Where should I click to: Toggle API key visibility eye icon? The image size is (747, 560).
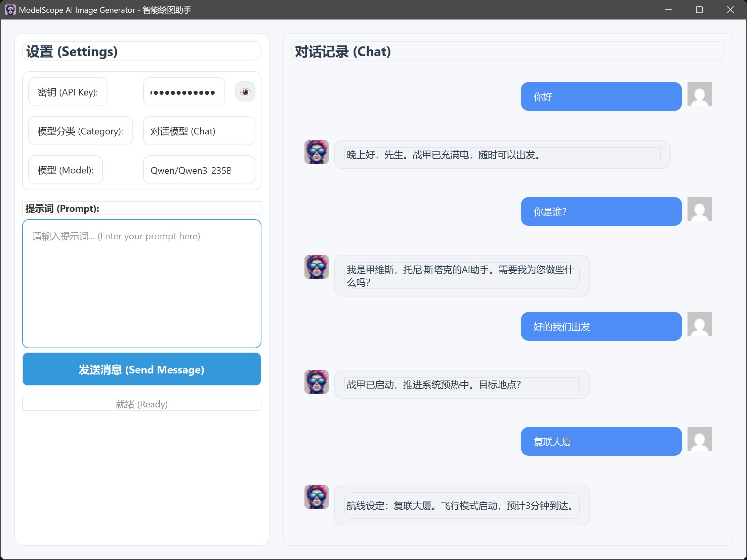[x=245, y=92]
